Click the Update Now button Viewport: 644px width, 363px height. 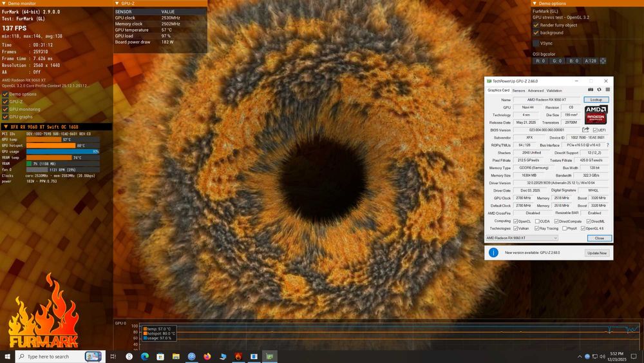[x=597, y=253]
